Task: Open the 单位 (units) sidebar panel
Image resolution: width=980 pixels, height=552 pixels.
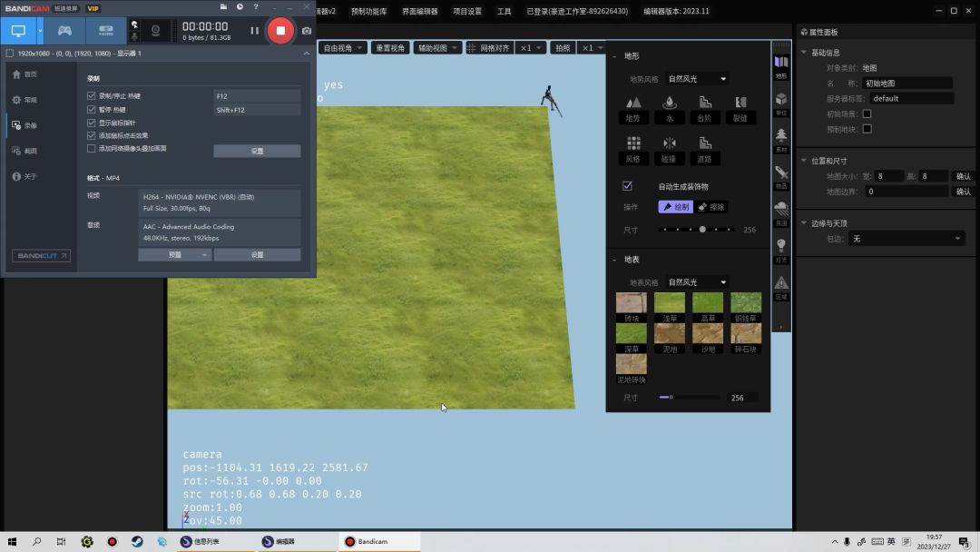Action: pyautogui.click(x=781, y=103)
